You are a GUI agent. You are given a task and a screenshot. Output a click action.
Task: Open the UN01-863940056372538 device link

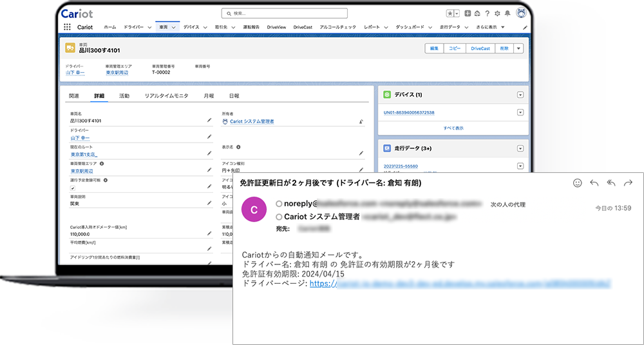(x=409, y=113)
